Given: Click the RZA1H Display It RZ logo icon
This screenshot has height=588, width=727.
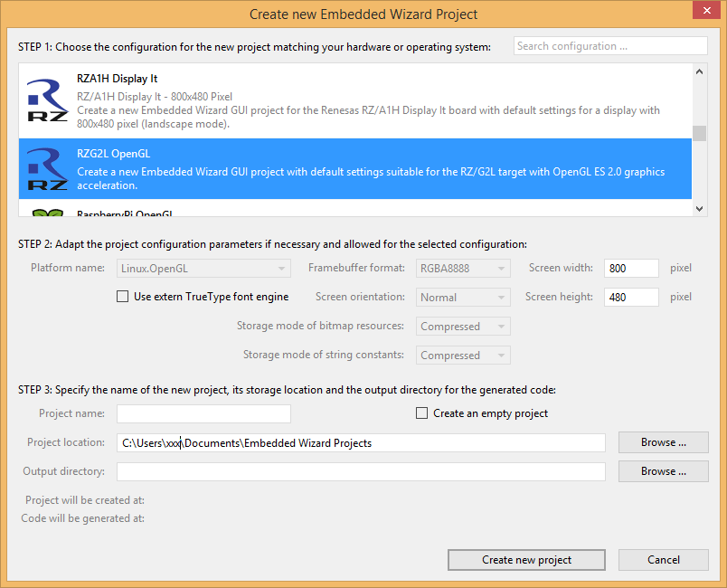Looking at the screenshot, I should coord(47,100).
